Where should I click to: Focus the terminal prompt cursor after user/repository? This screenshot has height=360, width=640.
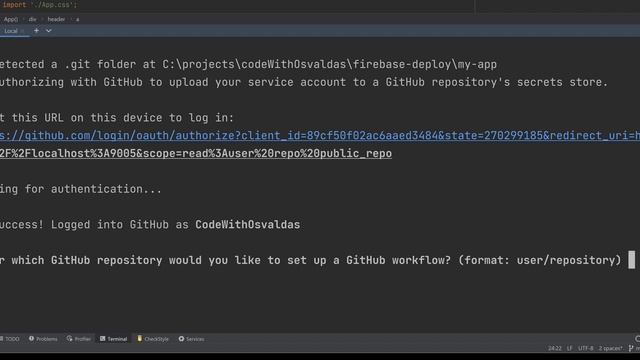point(631,260)
